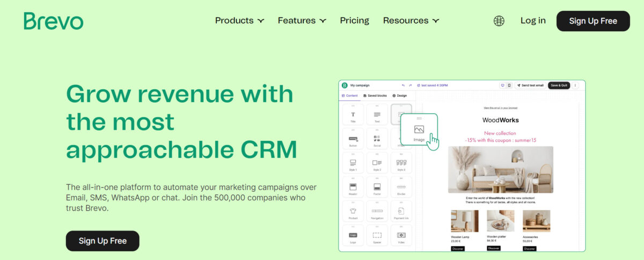Click the green B logo beside My campaign
Viewport: 644px width, 260px height.
(345, 85)
